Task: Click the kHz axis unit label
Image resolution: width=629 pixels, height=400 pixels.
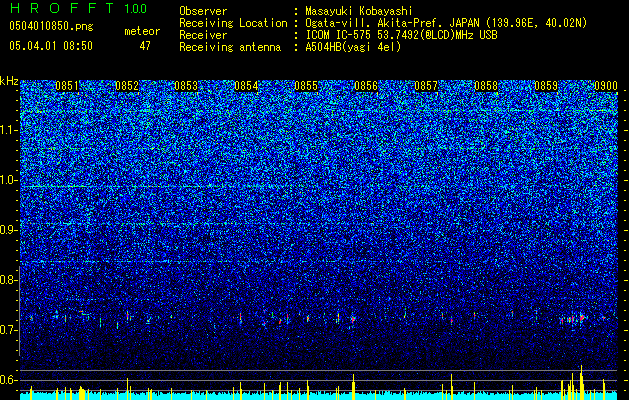Action: pos(9,81)
